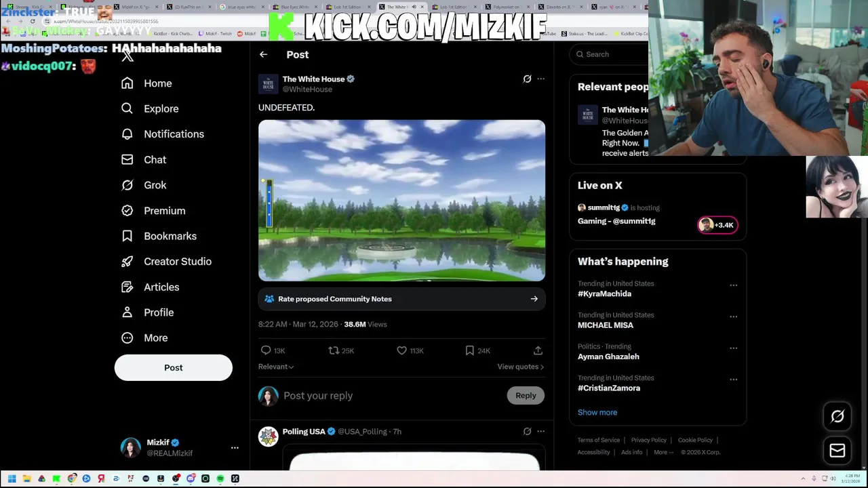Click the share icon on the post

538,350
